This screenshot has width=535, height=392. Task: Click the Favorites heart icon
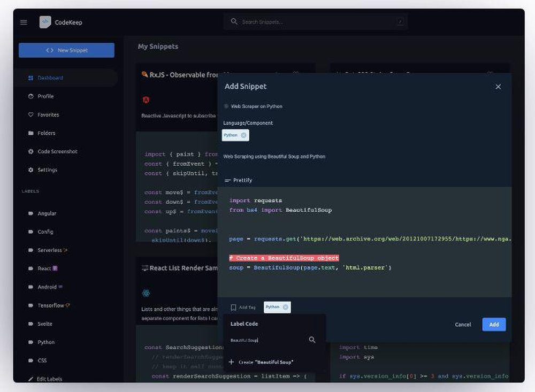coord(30,114)
